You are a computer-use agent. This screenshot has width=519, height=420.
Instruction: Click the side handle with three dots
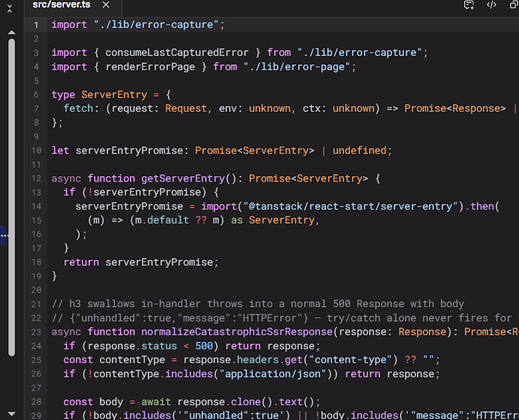click(4, 235)
